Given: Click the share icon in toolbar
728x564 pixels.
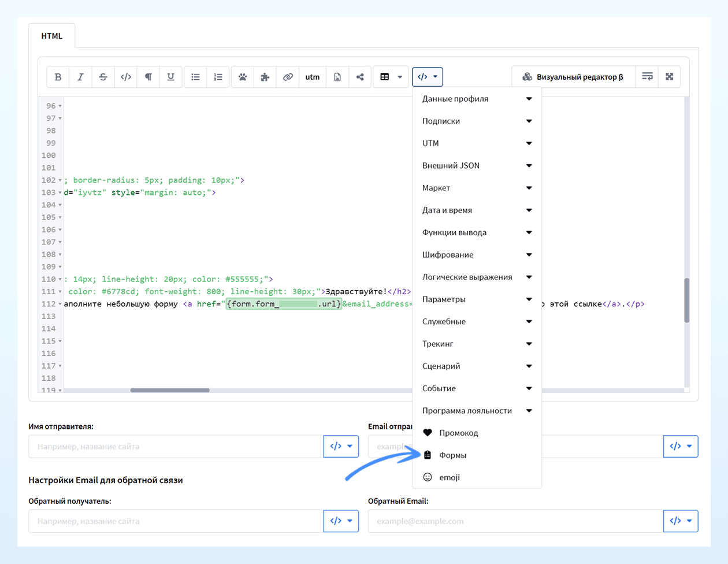Looking at the screenshot, I should click(x=360, y=77).
